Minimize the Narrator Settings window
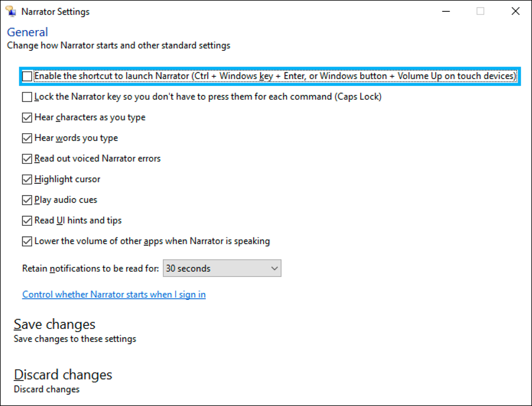 tap(446, 11)
